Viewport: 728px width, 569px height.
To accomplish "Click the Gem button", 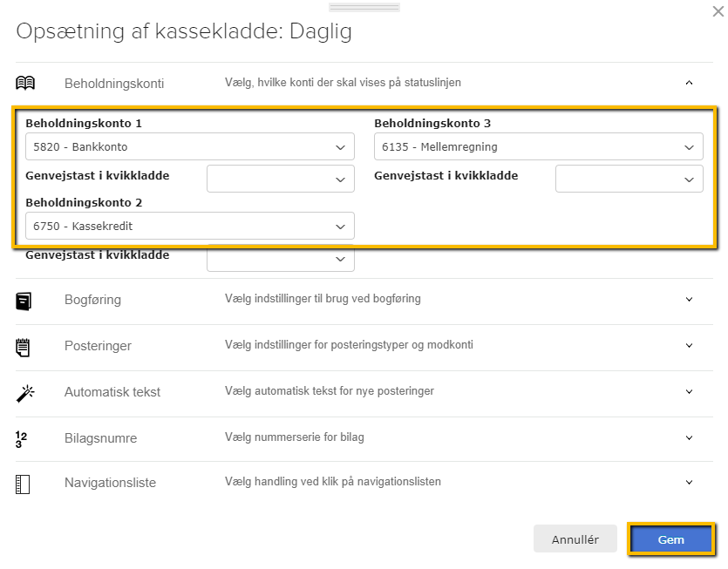I will point(670,539).
